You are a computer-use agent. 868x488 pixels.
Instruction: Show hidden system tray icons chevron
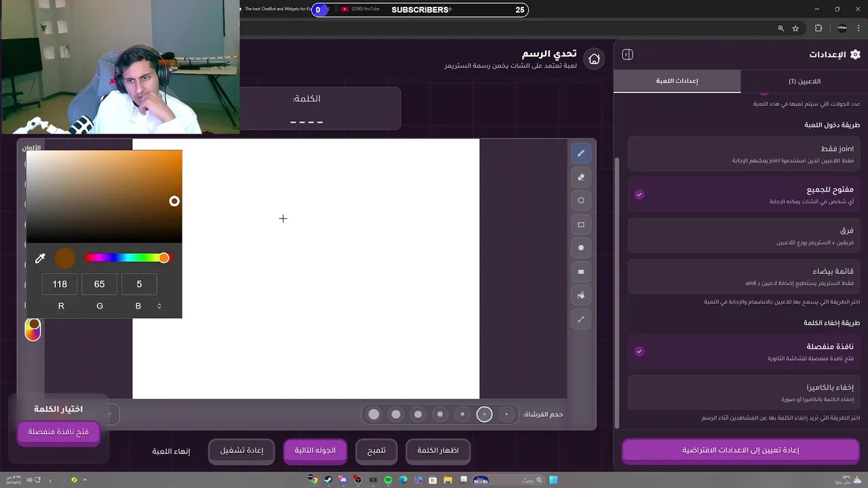(x=85, y=480)
